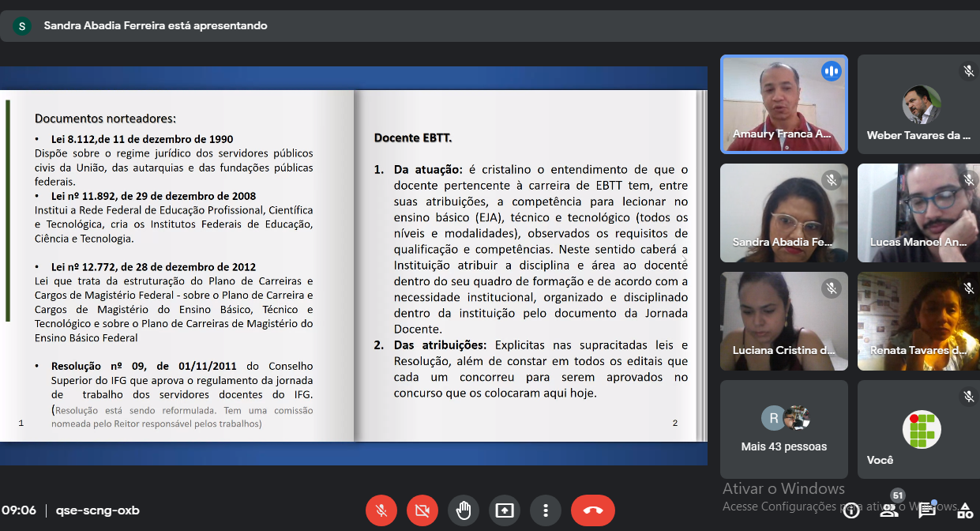Unmute your microphone in the call bar
980x531 pixels.
381,510
